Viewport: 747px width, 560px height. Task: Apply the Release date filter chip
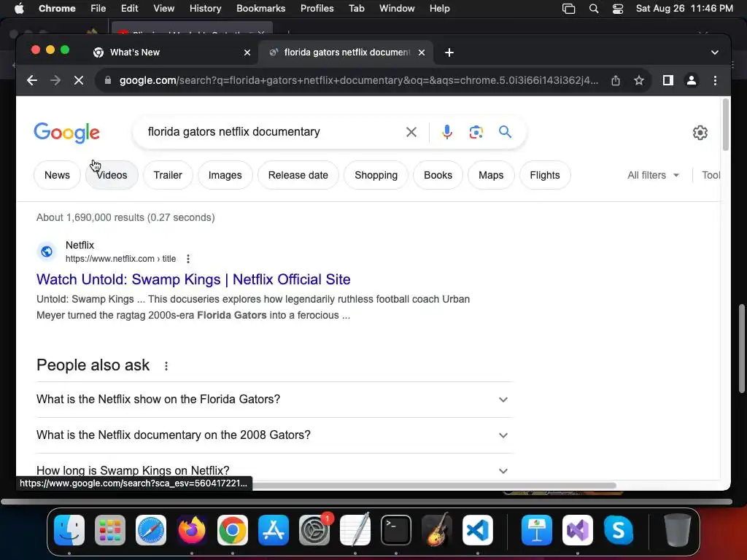[x=298, y=175]
